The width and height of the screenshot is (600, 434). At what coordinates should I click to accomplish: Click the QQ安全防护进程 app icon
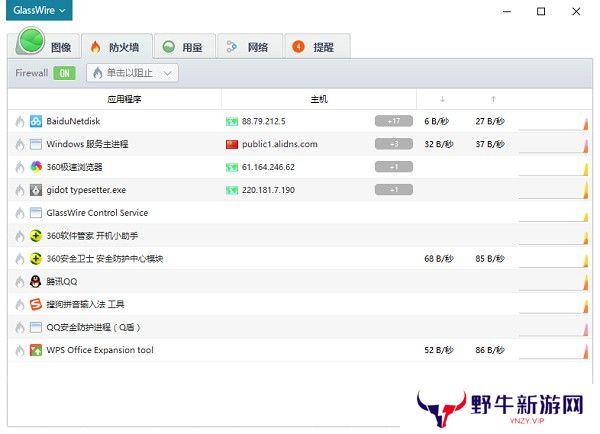click(36, 327)
